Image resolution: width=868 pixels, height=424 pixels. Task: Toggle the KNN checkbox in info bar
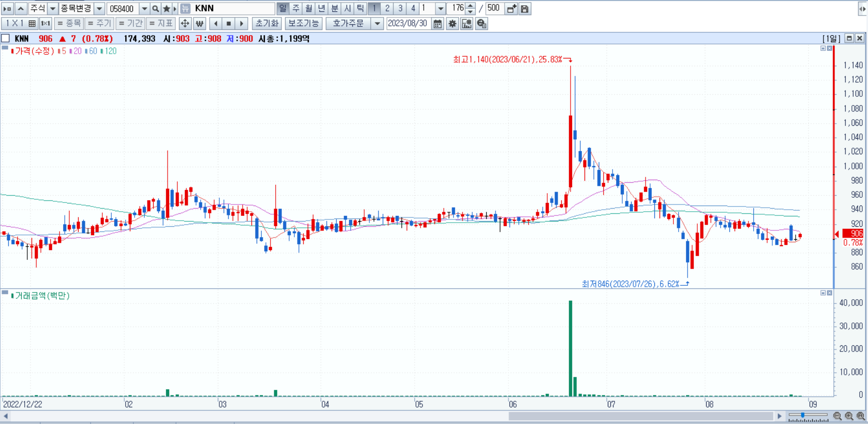(6, 38)
